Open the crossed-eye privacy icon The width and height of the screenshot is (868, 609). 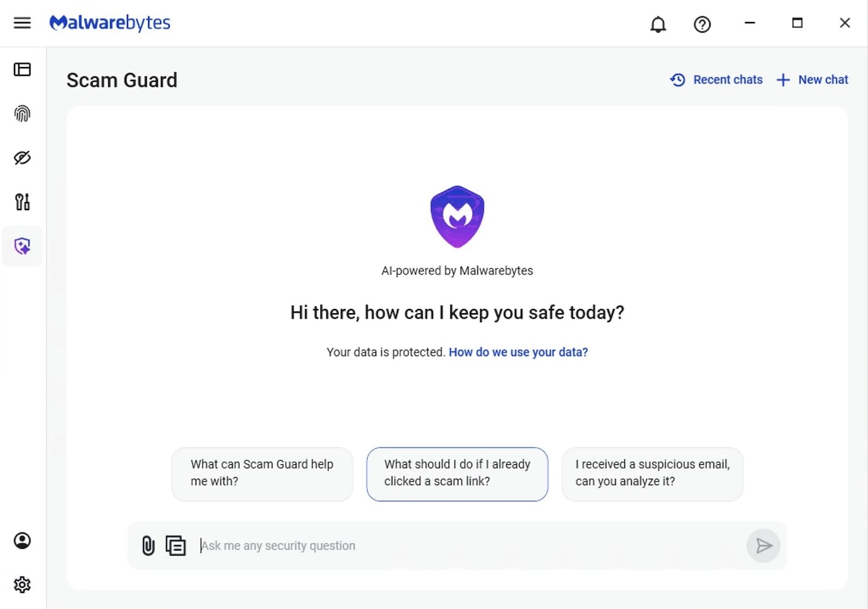22,157
